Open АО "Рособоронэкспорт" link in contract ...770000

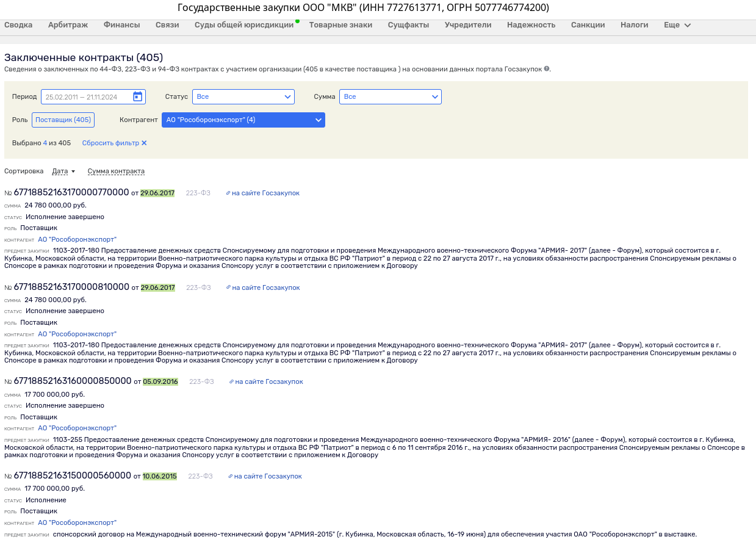77,240
